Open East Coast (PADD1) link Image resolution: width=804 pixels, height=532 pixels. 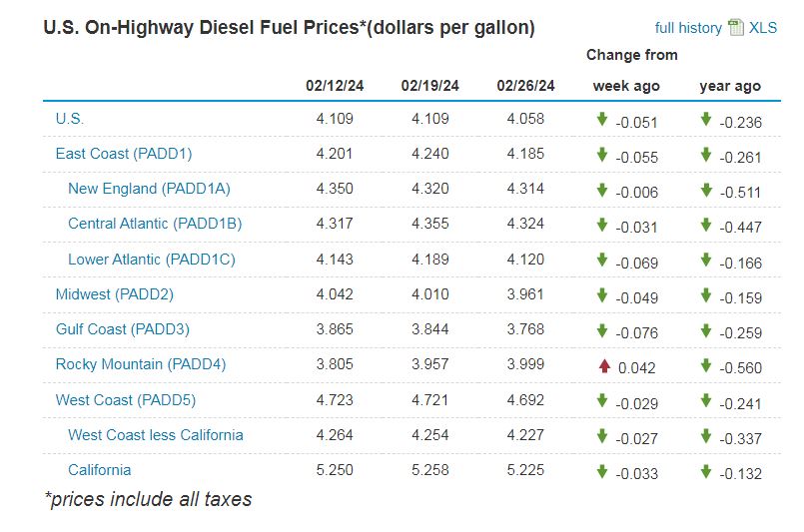(124, 154)
